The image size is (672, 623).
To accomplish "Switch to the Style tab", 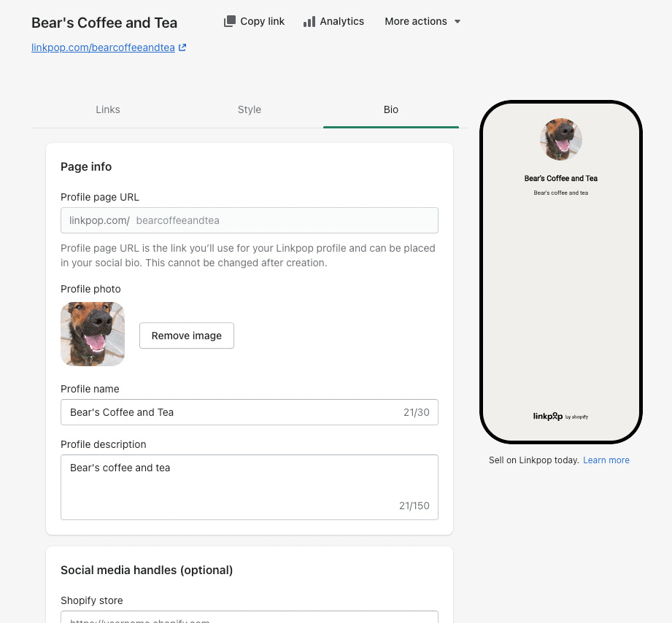I will tap(249, 109).
